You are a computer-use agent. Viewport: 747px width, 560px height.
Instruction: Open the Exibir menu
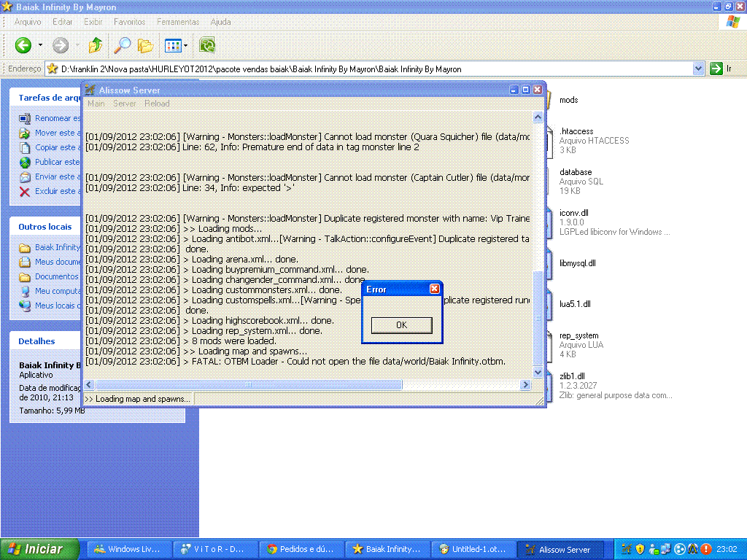(93, 22)
